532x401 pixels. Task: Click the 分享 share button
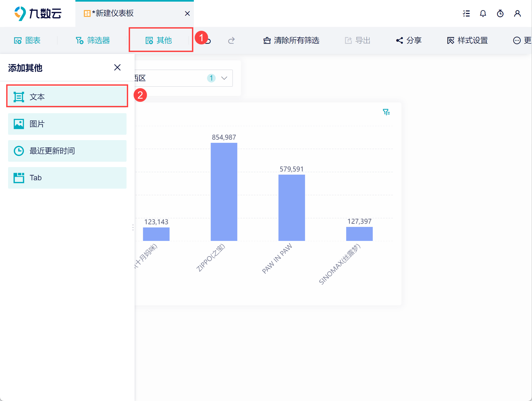pos(409,40)
